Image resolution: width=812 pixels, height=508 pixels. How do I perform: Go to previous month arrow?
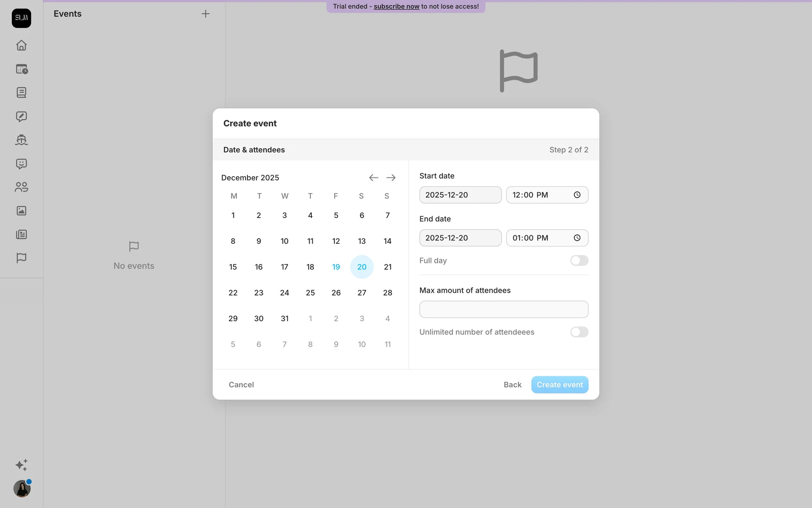pos(373,178)
